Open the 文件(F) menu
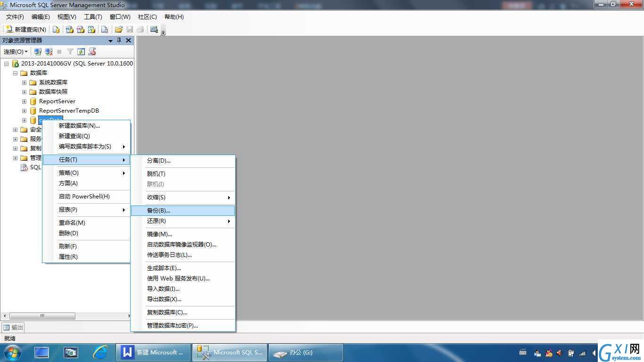This screenshot has height=362, width=644. point(15,17)
